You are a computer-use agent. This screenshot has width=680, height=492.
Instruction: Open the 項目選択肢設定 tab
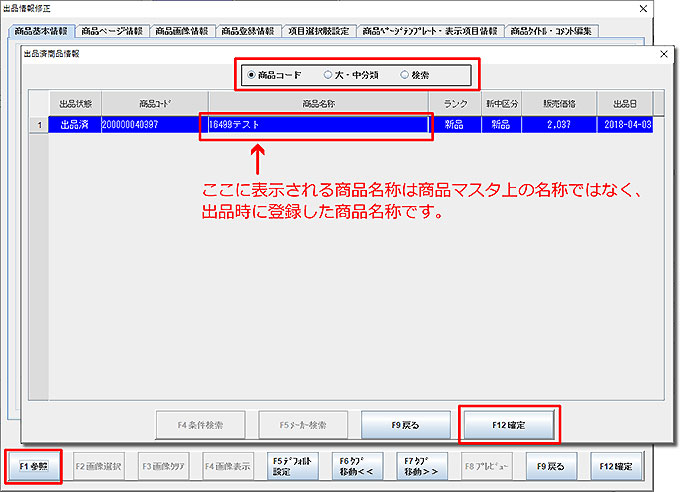319,31
